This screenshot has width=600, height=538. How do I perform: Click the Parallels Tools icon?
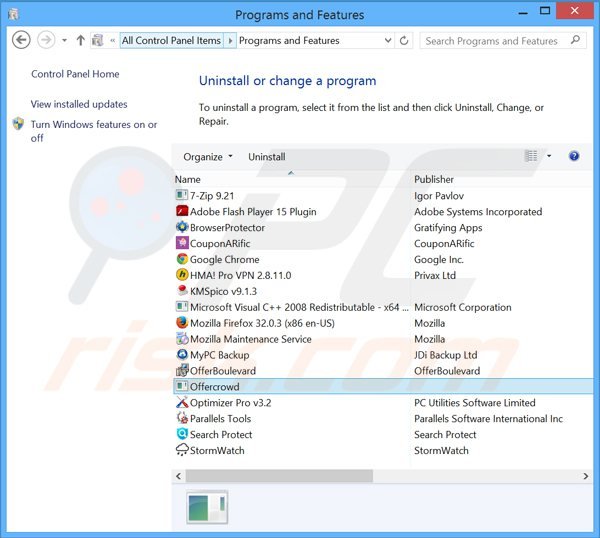click(x=182, y=418)
